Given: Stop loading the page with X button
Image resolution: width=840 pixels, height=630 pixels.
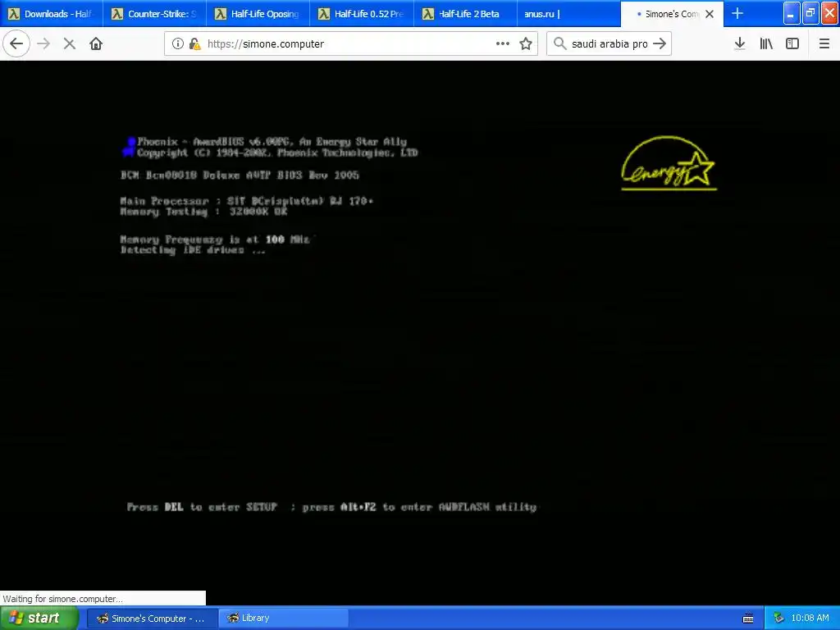Looking at the screenshot, I should pyautogui.click(x=69, y=44).
